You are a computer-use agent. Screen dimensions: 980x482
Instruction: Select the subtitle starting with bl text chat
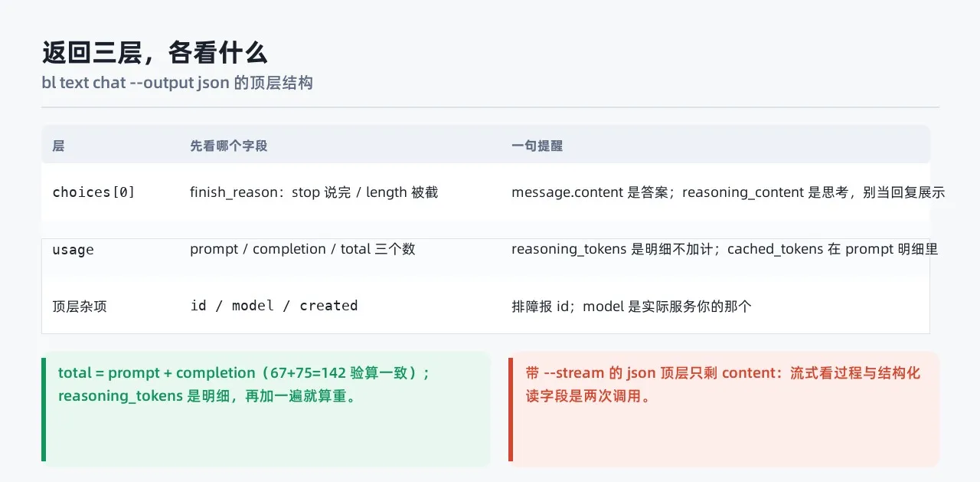[177, 82]
